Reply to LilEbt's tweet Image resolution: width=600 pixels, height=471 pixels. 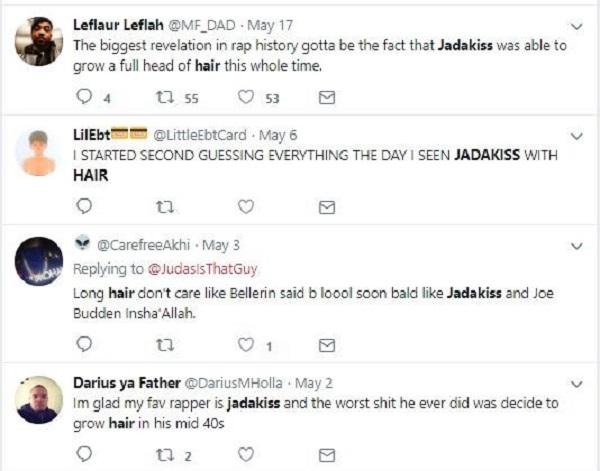(85, 206)
